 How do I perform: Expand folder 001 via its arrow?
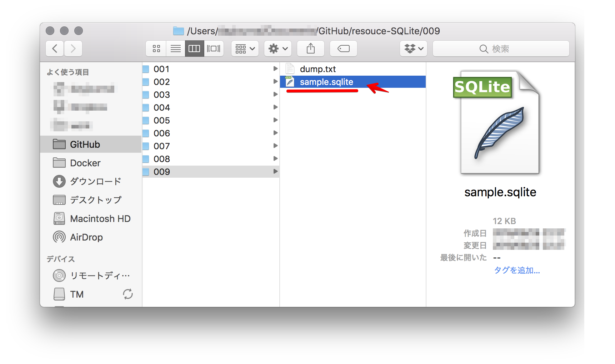point(275,69)
